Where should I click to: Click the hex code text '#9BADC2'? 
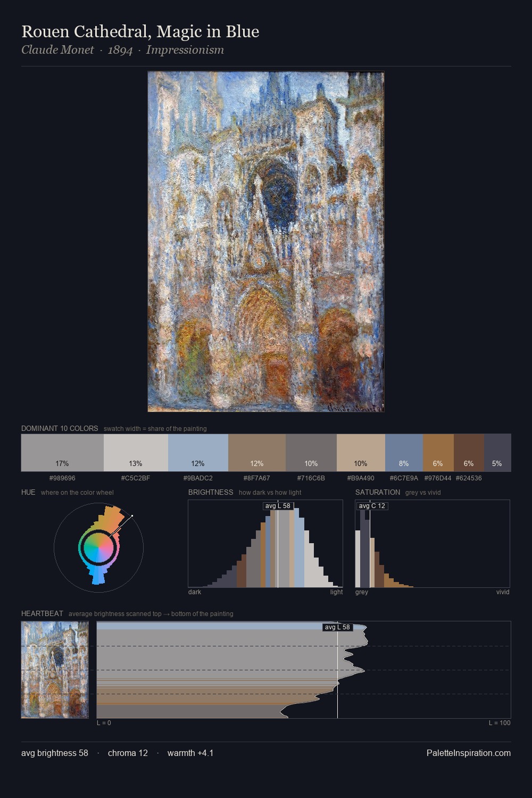(198, 478)
